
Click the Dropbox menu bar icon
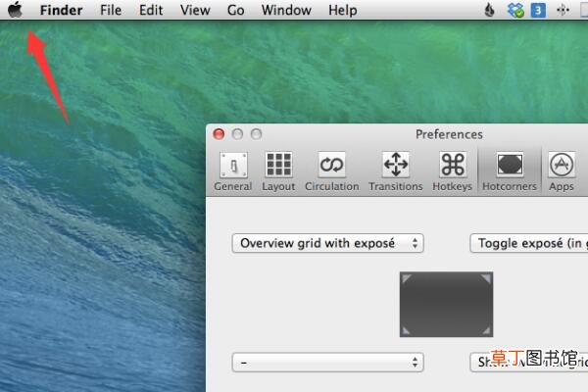tap(515, 10)
